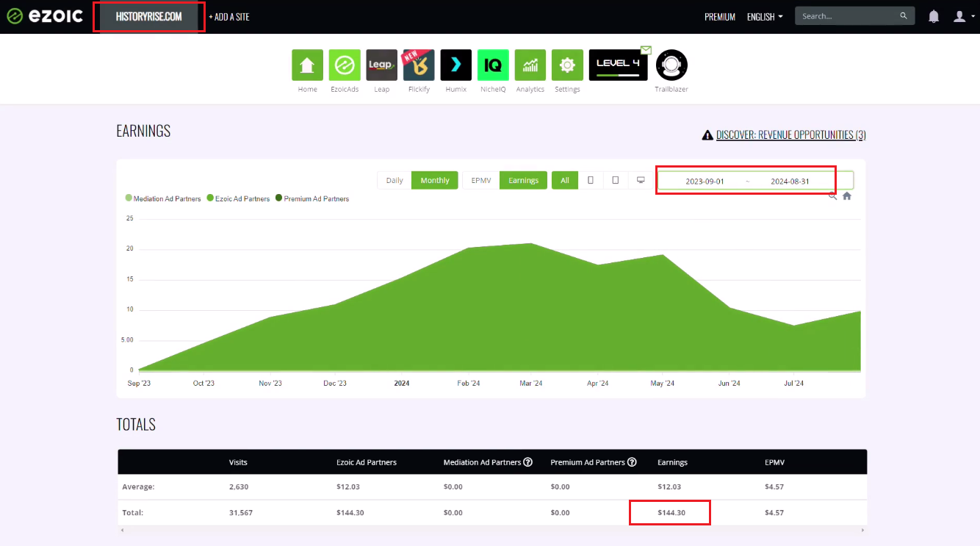This screenshot has width=980, height=546.
Task: Open the Home icon
Action: 307,65
